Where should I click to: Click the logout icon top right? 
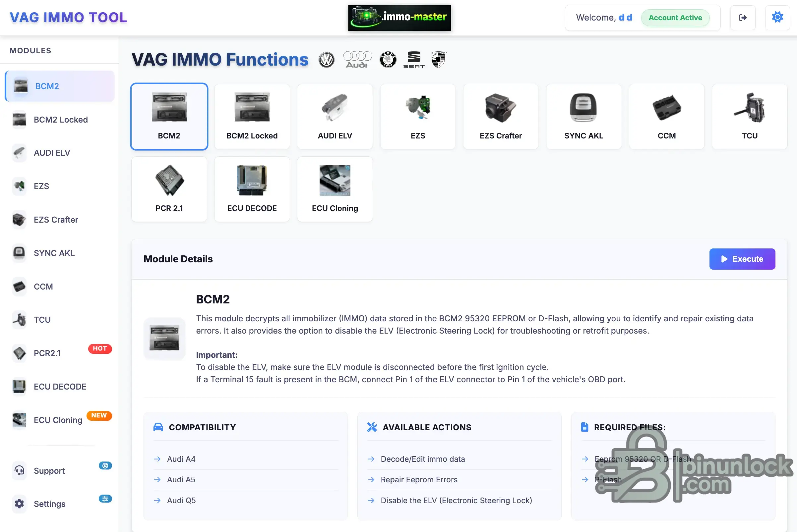[743, 17]
